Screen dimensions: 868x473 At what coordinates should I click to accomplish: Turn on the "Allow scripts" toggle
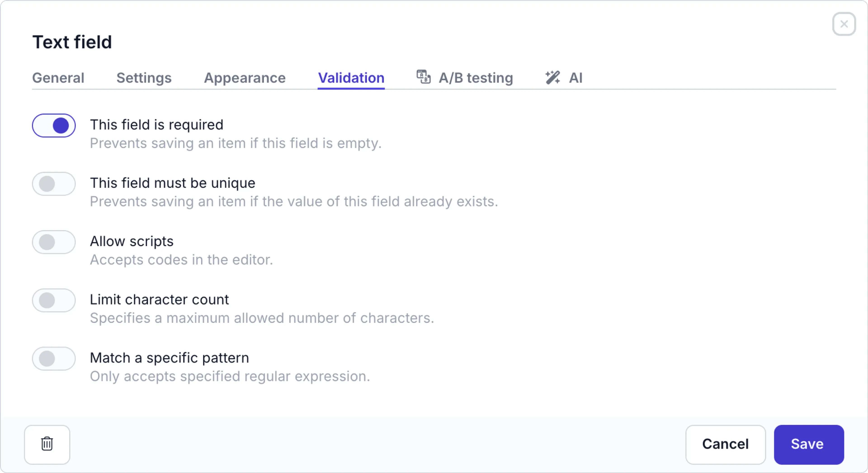coord(54,242)
